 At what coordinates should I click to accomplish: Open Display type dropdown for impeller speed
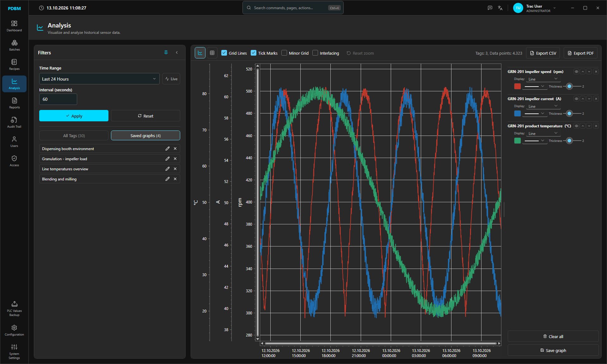point(543,79)
